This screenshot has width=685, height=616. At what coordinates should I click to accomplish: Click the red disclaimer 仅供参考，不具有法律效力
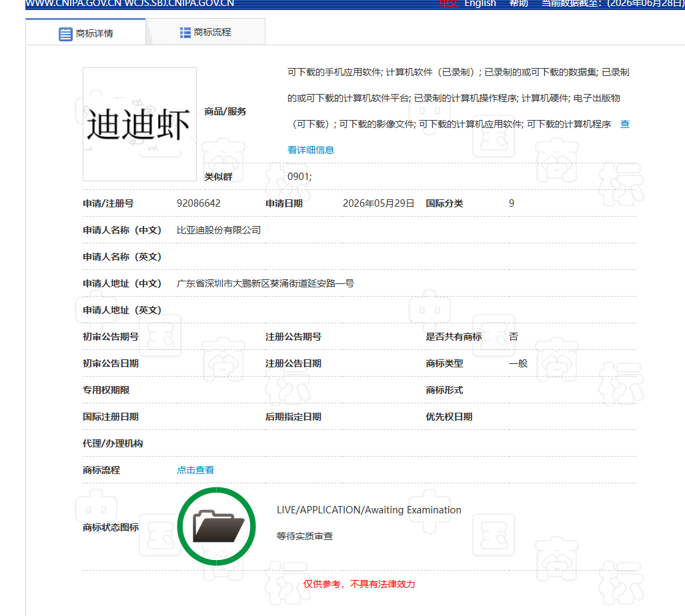click(x=359, y=584)
